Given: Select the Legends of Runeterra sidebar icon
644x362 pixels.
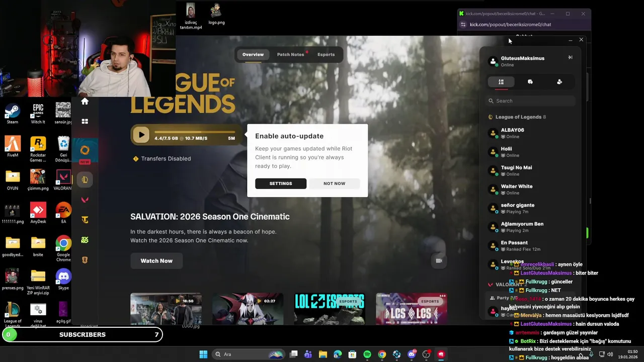Looking at the screenshot, I should (x=85, y=260).
